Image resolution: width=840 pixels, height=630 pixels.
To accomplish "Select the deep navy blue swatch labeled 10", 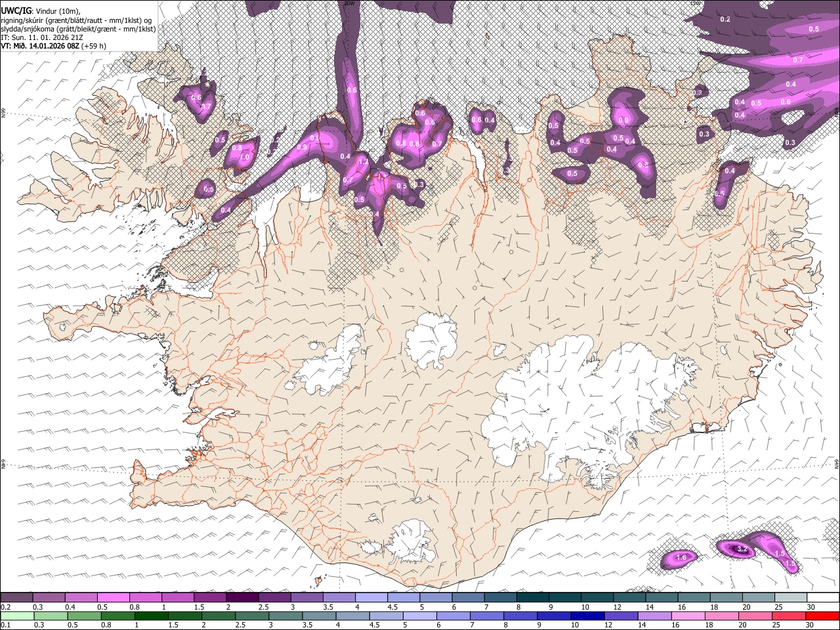I will pyautogui.click(x=587, y=616).
